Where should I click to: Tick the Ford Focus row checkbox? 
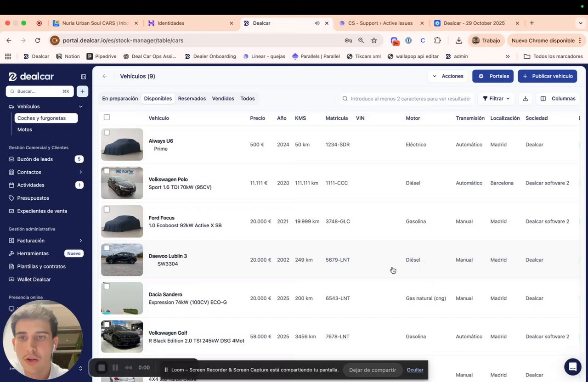pos(107,209)
